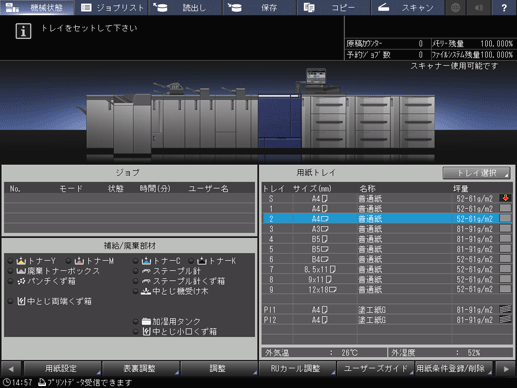Screen dimensions: 517x388
Task: Switch to the ジョブリスト tab
Action: pos(112,7)
